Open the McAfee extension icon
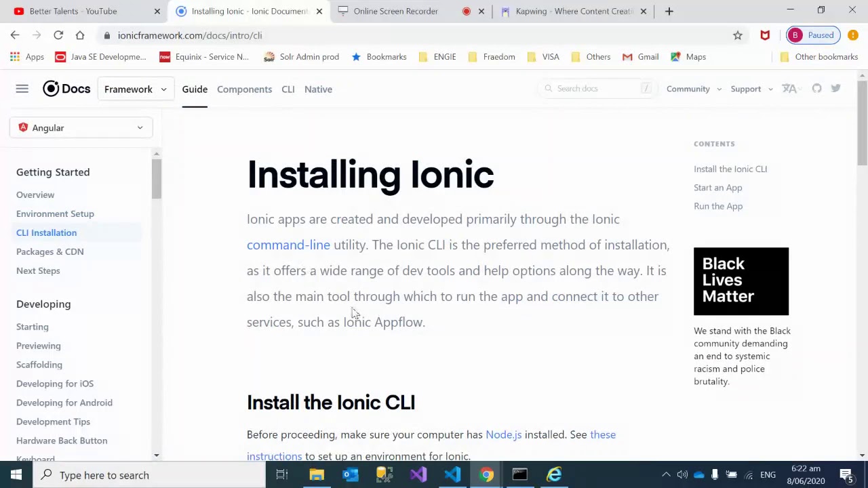Image resolution: width=868 pixels, height=488 pixels. click(x=765, y=35)
